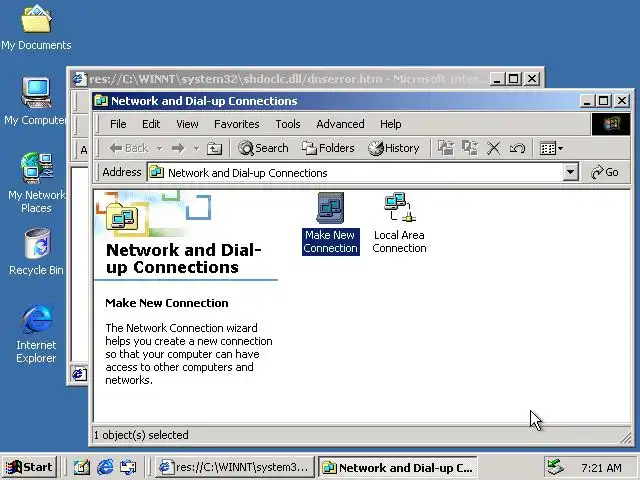Screen dimensions: 640x480
Task: Open the File menu
Action: [118, 124]
